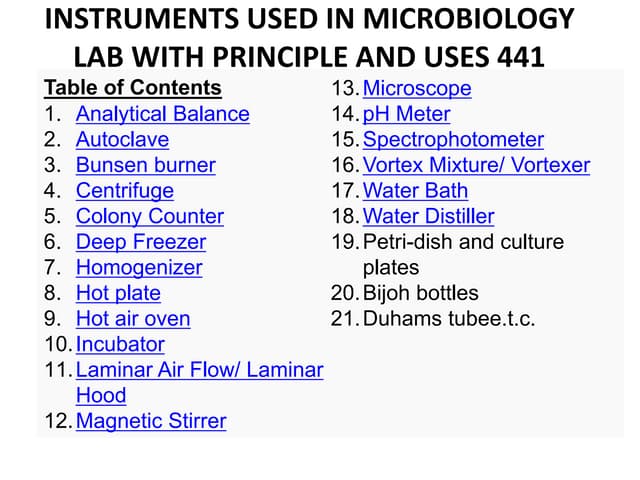Open the Analytical Balance link
The height and width of the screenshot is (480, 640).
point(162,114)
